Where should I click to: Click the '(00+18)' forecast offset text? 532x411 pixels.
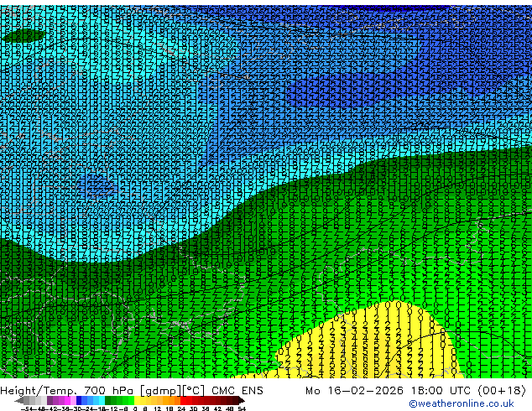pyautogui.click(x=502, y=391)
